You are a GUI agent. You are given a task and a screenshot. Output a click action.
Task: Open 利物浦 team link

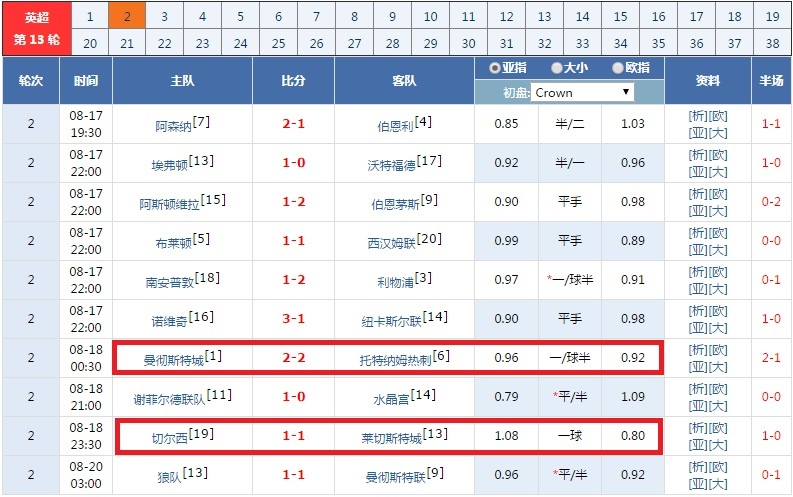coord(395,282)
